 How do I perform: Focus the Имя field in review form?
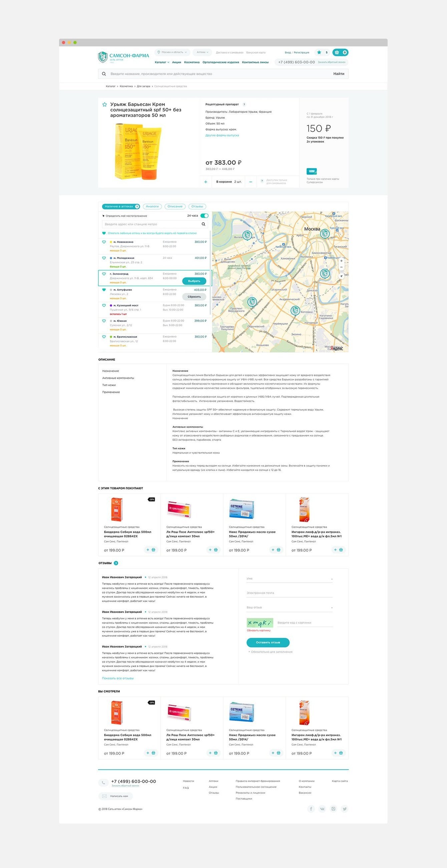coord(290,579)
